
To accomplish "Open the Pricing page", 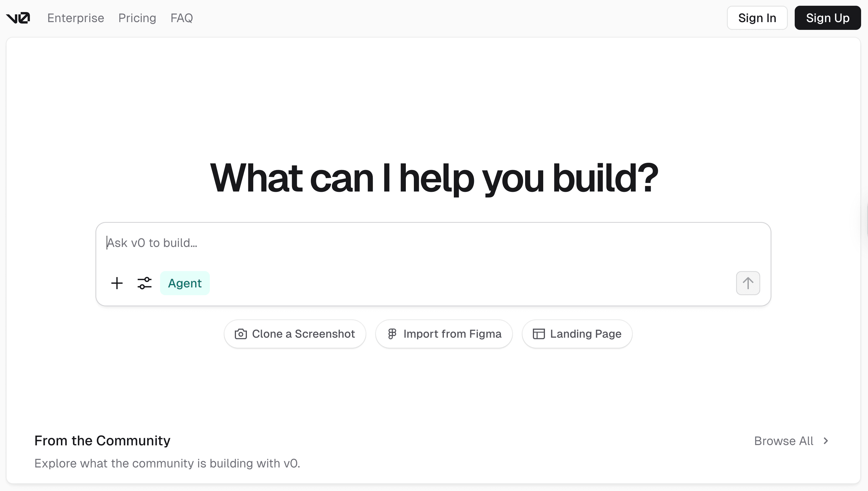I will point(137,18).
